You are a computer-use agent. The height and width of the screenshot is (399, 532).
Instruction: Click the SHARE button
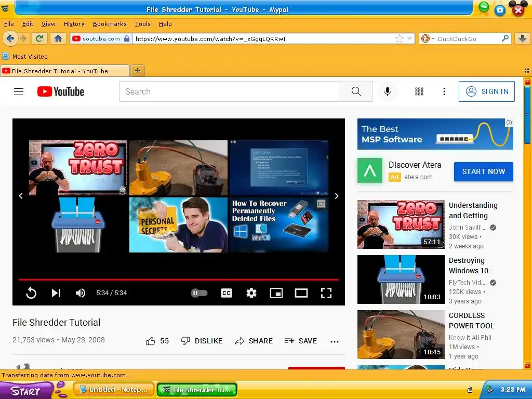coord(254,341)
